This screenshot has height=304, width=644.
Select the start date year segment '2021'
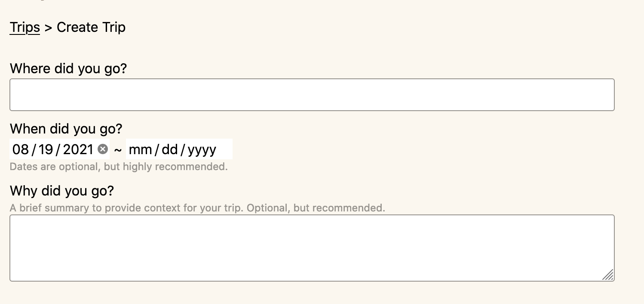(x=78, y=149)
